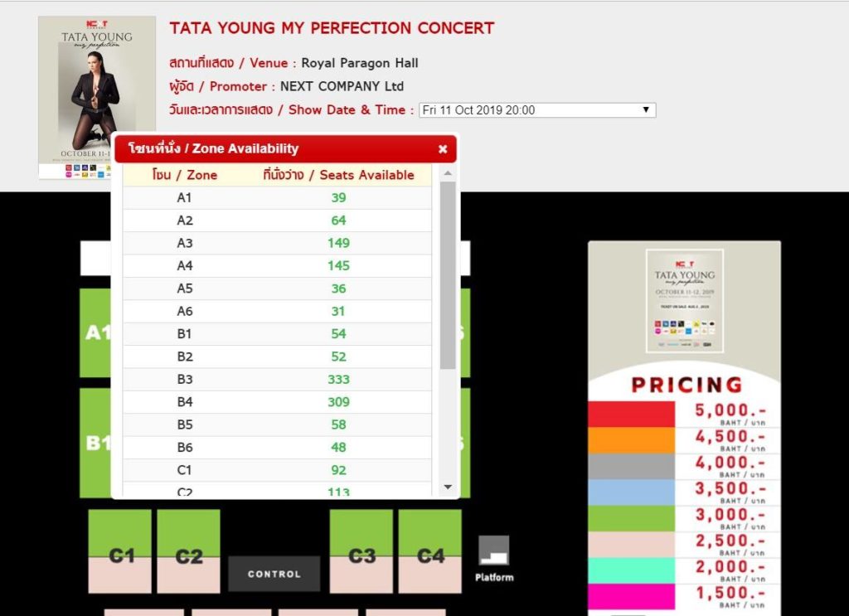Click the B5 zone name in the table

click(185, 425)
